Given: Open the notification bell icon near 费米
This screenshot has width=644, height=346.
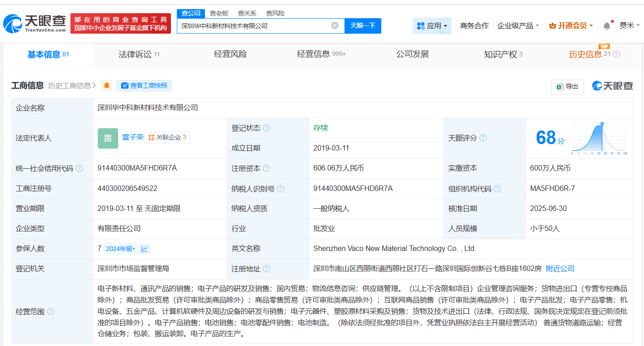Looking at the screenshot, I should [x=606, y=26].
